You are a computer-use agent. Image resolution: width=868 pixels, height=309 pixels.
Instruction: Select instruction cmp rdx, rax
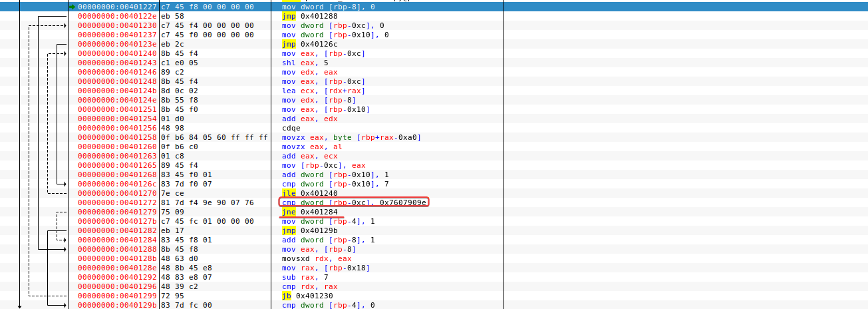click(x=310, y=286)
